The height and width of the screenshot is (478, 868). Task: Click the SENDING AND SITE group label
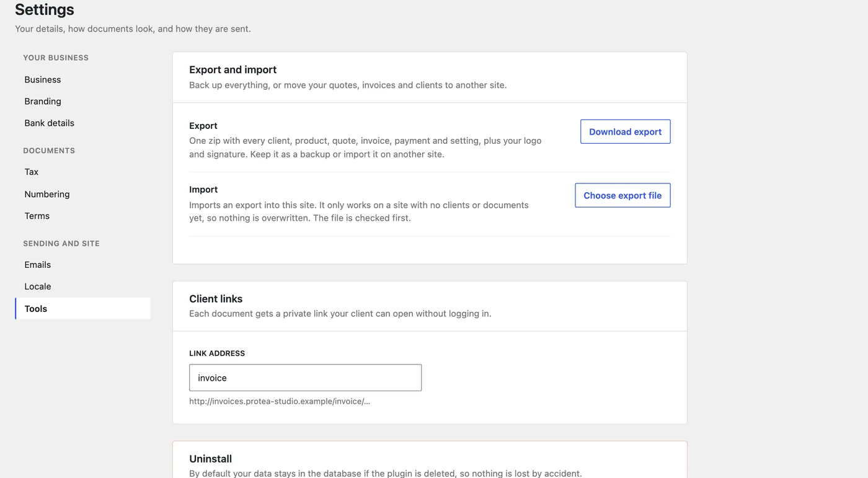coord(61,244)
